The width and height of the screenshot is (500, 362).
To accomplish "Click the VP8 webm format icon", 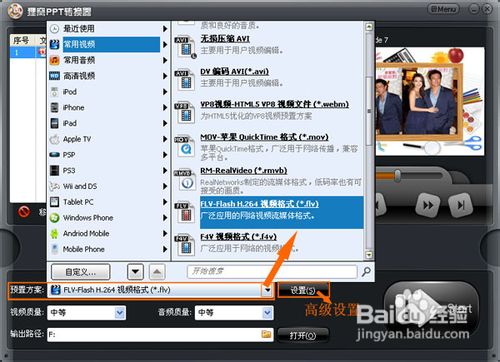I will click(185, 112).
